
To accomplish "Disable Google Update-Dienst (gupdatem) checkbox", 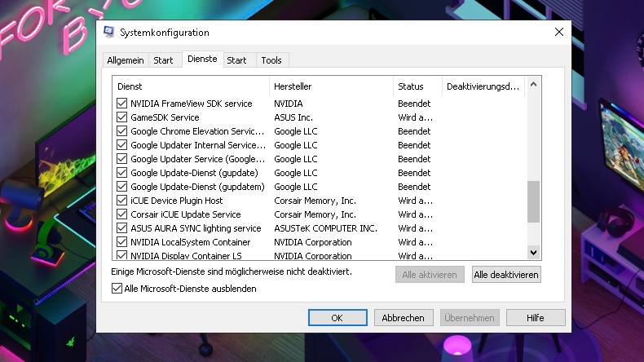I will (121, 187).
